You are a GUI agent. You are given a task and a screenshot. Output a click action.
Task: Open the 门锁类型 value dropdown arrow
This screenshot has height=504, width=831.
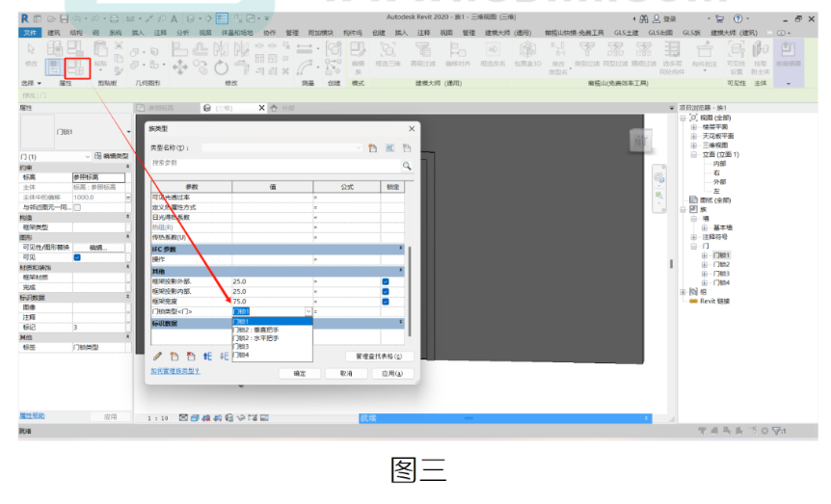[x=308, y=311]
